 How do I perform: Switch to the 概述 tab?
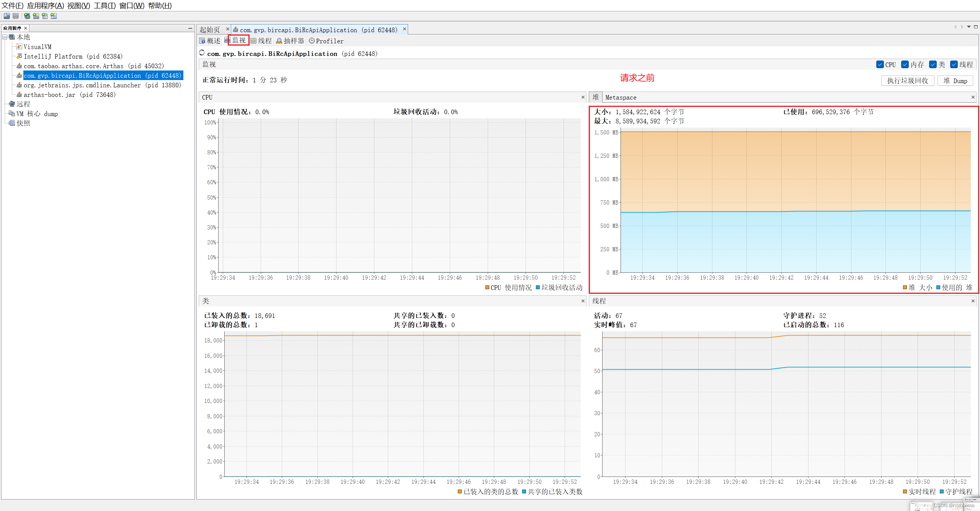tap(210, 41)
